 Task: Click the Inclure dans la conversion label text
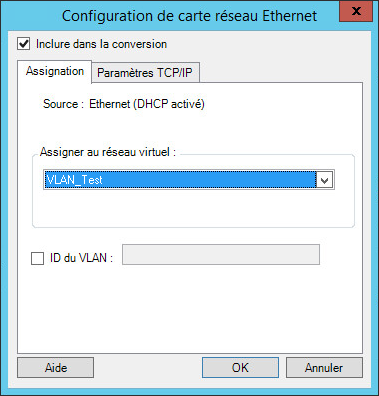click(x=101, y=44)
